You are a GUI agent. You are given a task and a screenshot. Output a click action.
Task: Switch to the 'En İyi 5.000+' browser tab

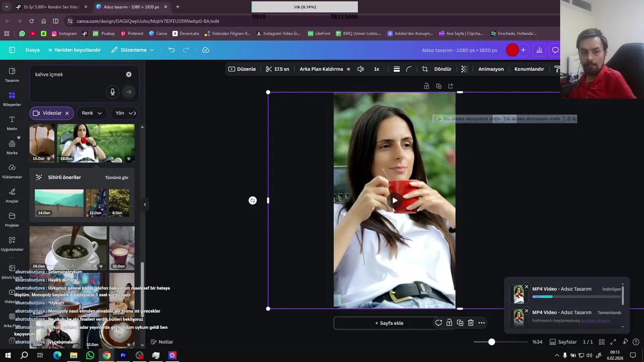click(x=51, y=7)
